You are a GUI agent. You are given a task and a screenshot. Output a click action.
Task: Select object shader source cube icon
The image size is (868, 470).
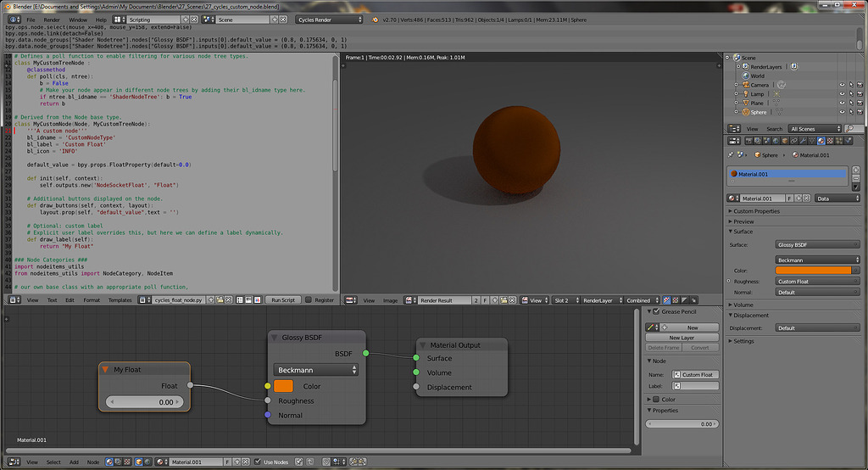click(139, 462)
